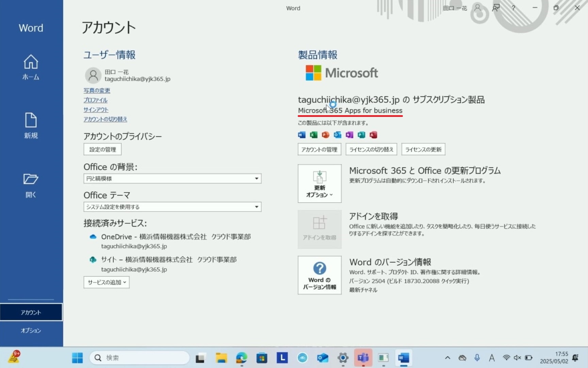Select 開く (Open) in the sidebar
The width and height of the screenshot is (588, 368).
[31, 186]
